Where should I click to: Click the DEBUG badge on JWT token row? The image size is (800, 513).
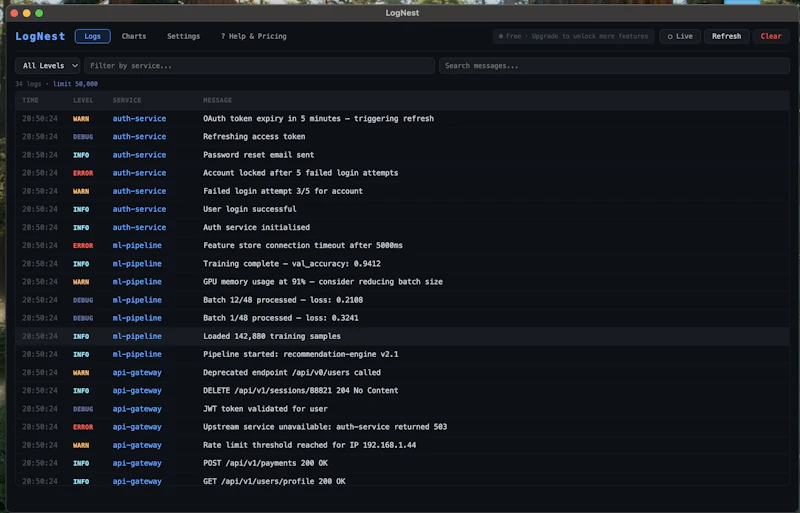pos(83,409)
